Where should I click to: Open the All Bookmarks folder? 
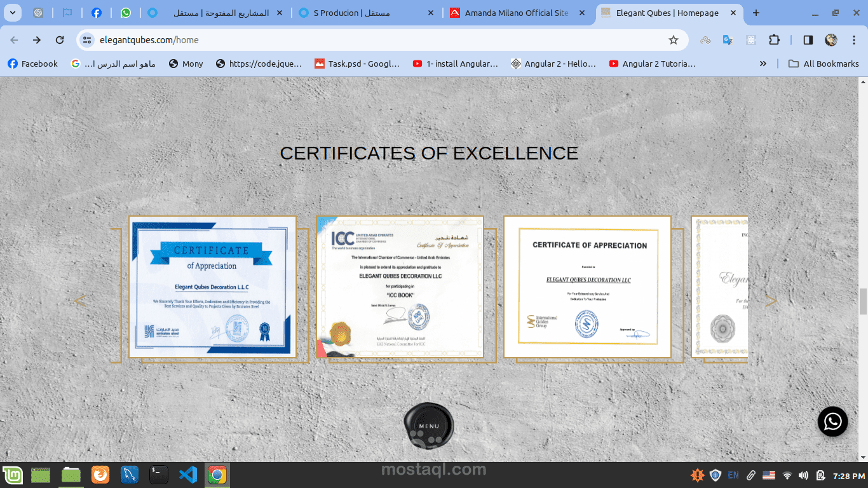[x=824, y=64]
